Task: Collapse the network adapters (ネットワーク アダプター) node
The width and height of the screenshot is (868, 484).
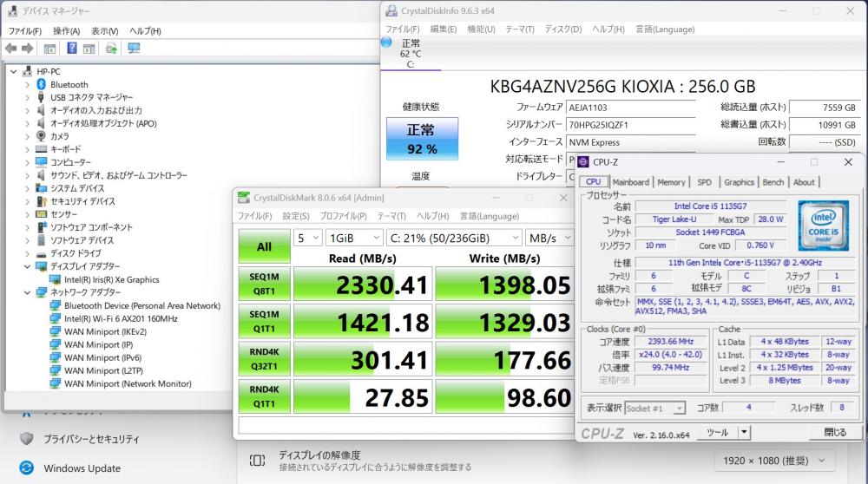Action: point(27,292)
